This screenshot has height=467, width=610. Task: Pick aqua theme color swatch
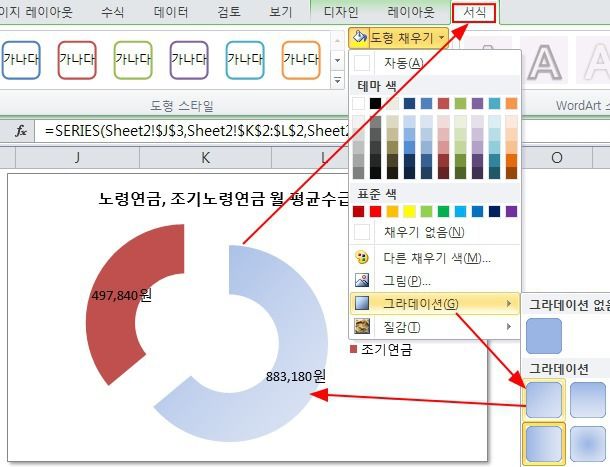[x=494, y=104]
